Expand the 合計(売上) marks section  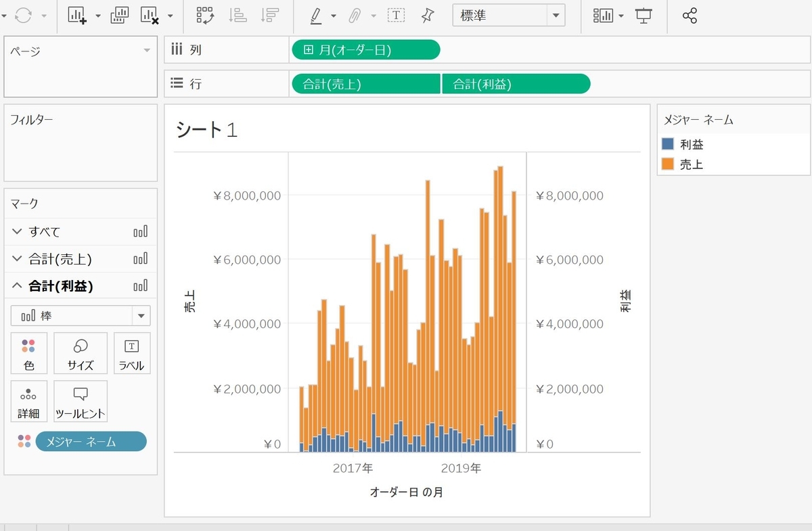(x=18, y=258)
